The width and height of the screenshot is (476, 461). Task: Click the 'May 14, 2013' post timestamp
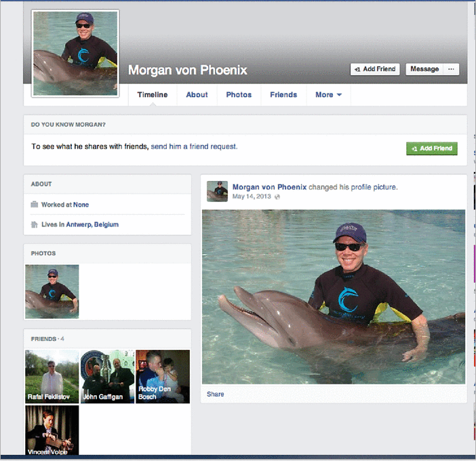pos(252,197)
